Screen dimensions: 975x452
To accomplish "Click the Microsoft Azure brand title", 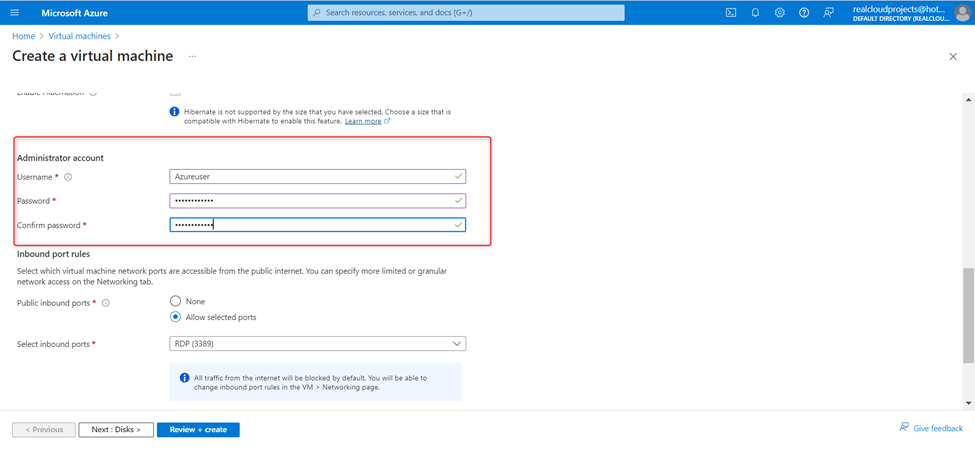I will [x=75, y=12].
